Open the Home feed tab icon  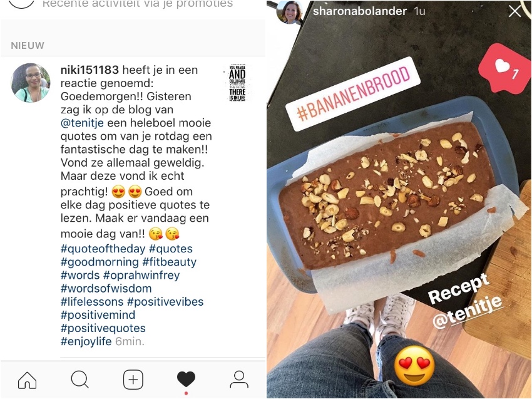coord(27,380)
